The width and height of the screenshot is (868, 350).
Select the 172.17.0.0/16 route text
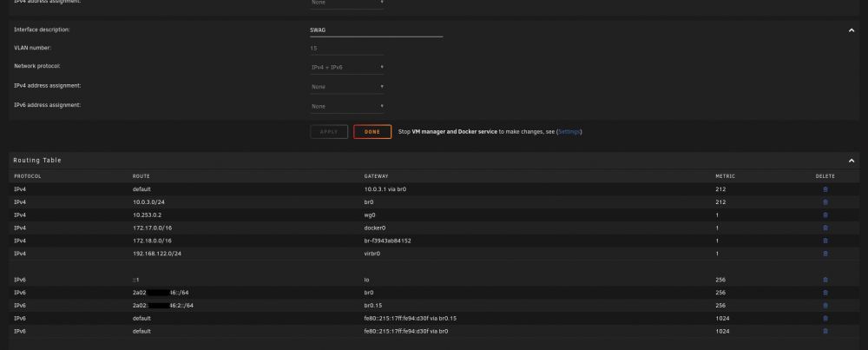click(152, 228)
